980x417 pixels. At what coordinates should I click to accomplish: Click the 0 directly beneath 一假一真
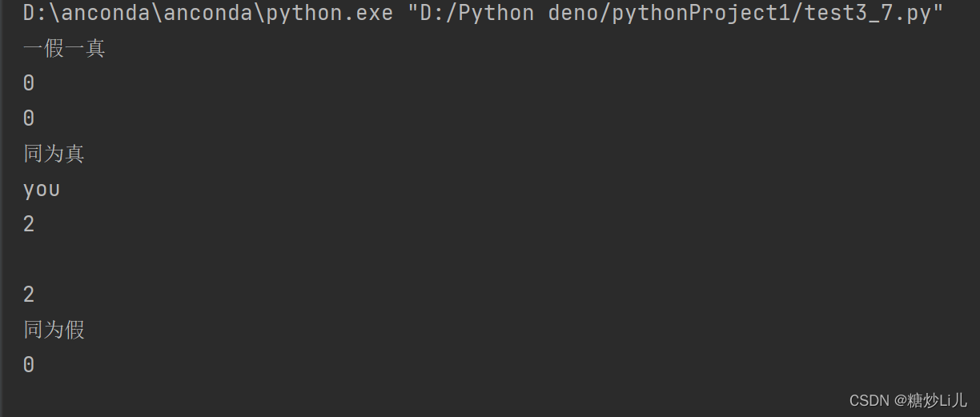29,83
